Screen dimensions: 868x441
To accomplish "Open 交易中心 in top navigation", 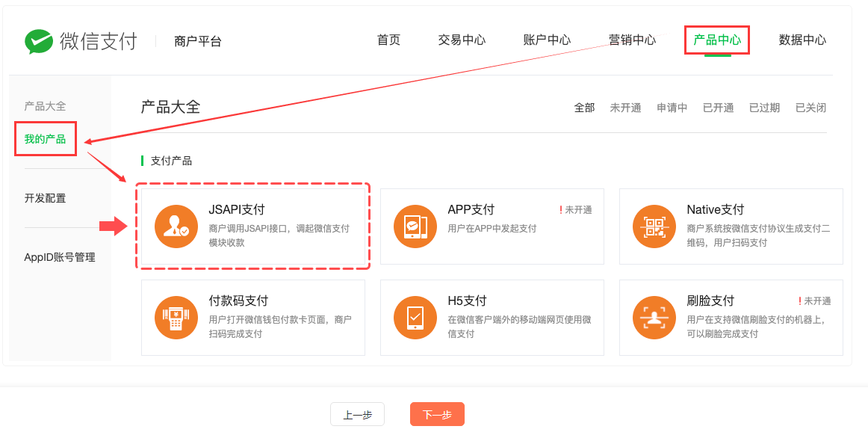I will pos(462,40).
